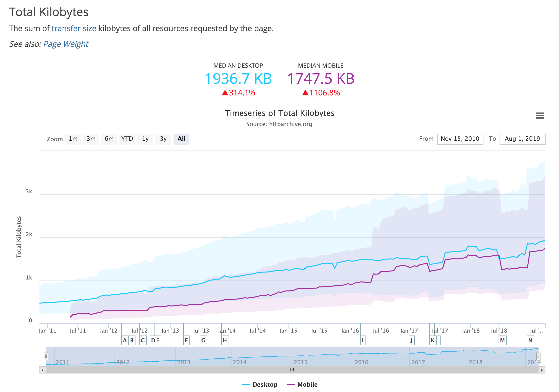This screenshot has height=392, width=559.
Task: Zoom chart to 3y range
Action: (163, 139)
